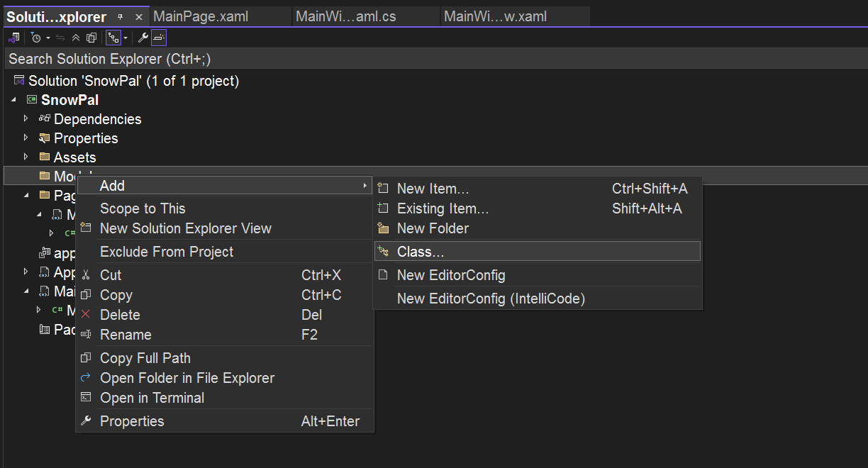Choose Copy from the context menu
Screen dimensions: 868x468
pyautogui.click(x=225, y=295)
